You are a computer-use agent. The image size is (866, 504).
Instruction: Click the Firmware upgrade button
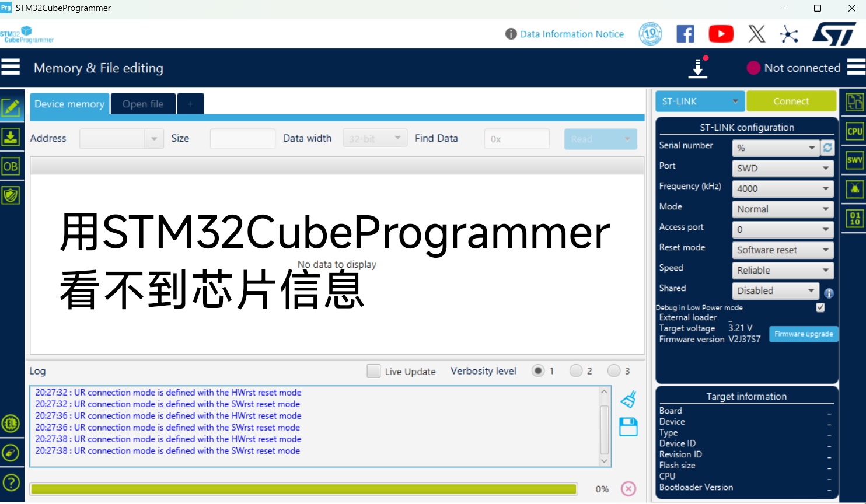click(x=804, y=334)
